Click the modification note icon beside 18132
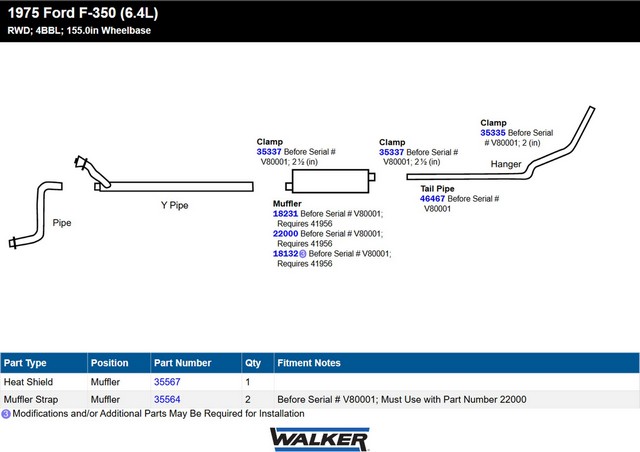640x452 pixels. [302, 254]
